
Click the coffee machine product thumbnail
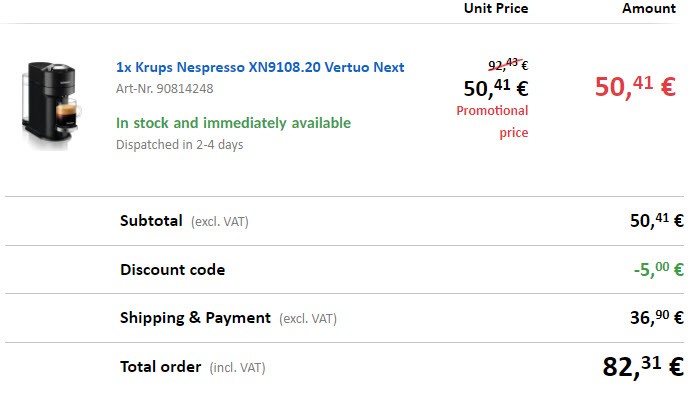click(x=51, y=106)
